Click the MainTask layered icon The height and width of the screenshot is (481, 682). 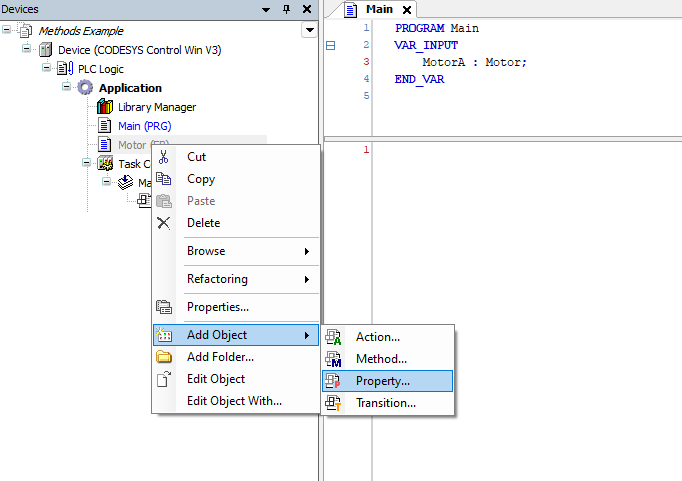pos(125,183)
